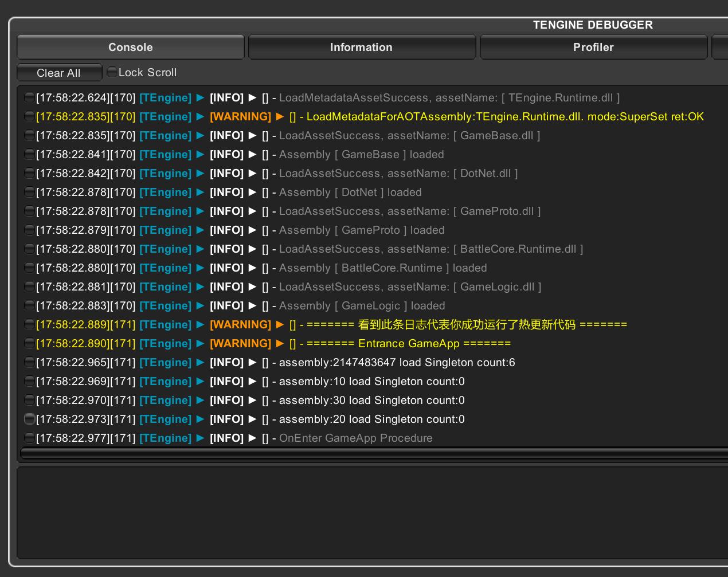Click white arrow on Singleton count:6 line
728x577 pixels.
(x=252, y=362)
